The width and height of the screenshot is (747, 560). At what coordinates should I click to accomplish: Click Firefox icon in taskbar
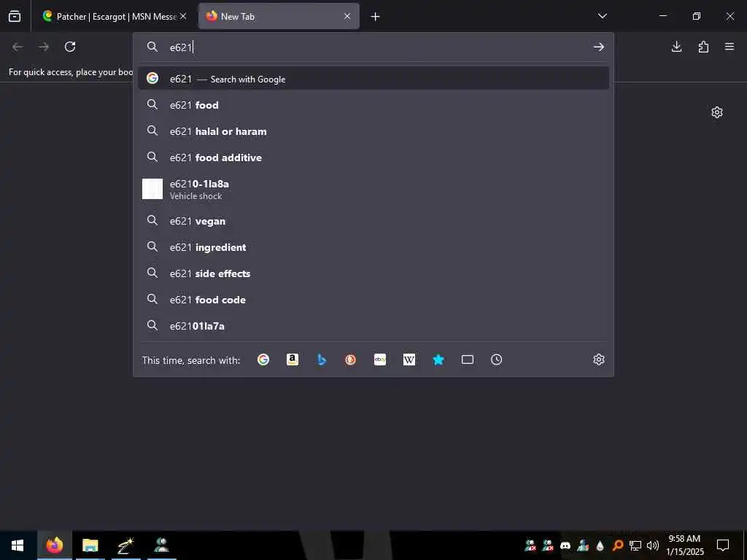pyautogui.click(x=54, y=545)
